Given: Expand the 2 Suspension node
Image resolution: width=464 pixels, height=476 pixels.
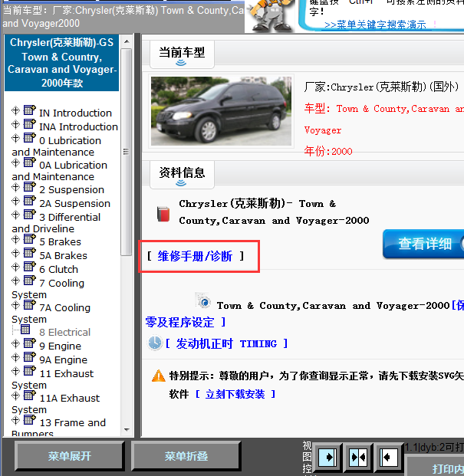Looking at the screenshot, I should coord(15,187).
